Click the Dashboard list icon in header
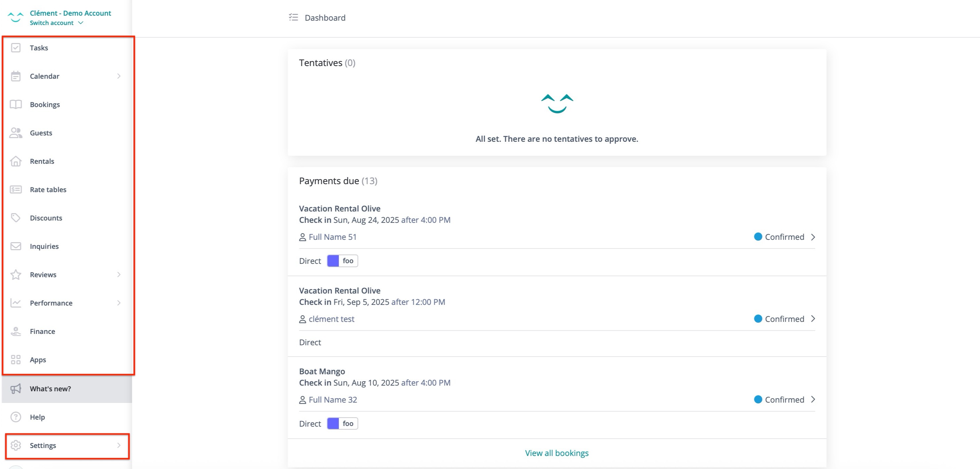 point(293,17)
